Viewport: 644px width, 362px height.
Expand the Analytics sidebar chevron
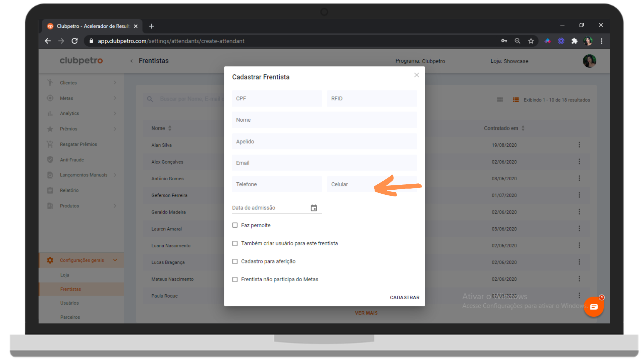click(x=115, y=113)
